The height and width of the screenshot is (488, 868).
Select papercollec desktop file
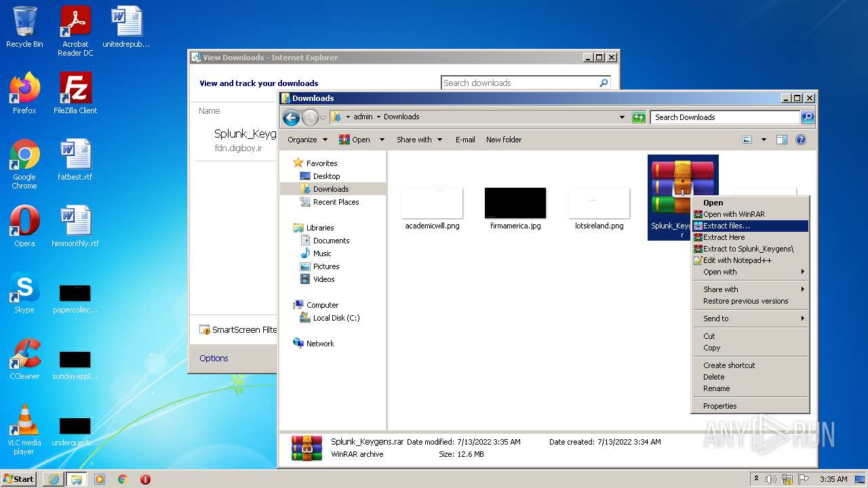coord(75,299)
